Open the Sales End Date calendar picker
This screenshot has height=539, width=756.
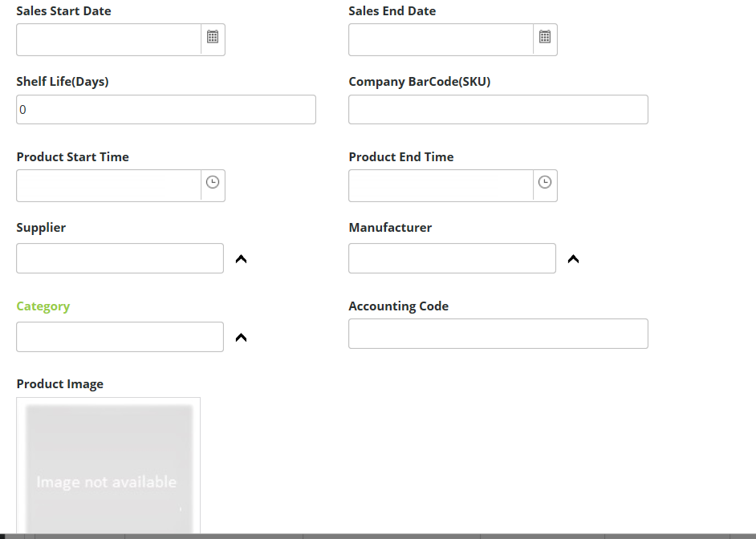tap(545, 37)
